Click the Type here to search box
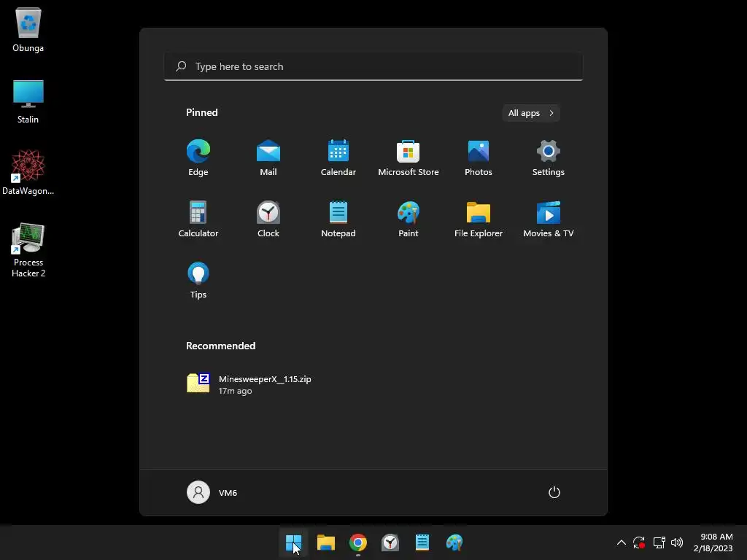This screenshot has width=747, height=560. pos(373,66)
